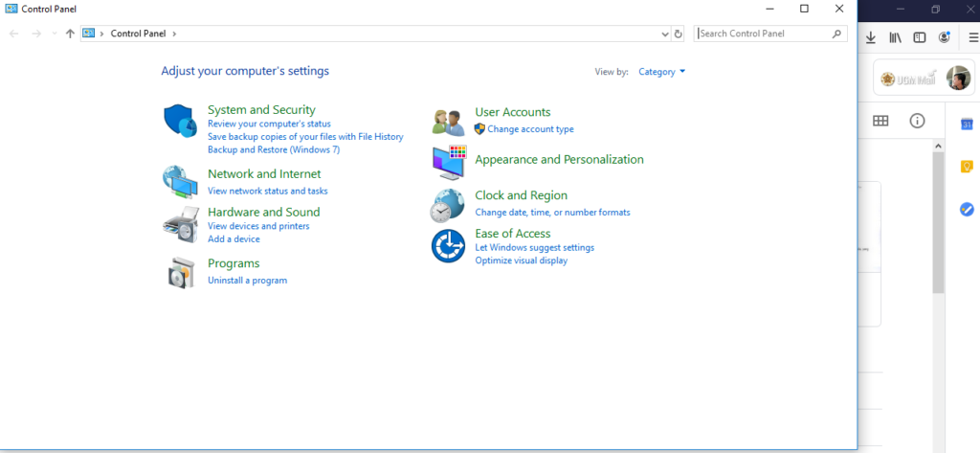The width and height of the screenshot is (980, 453).
Task: Open the Google Tasks side panel icon
Action: click(x=967, y=209)
